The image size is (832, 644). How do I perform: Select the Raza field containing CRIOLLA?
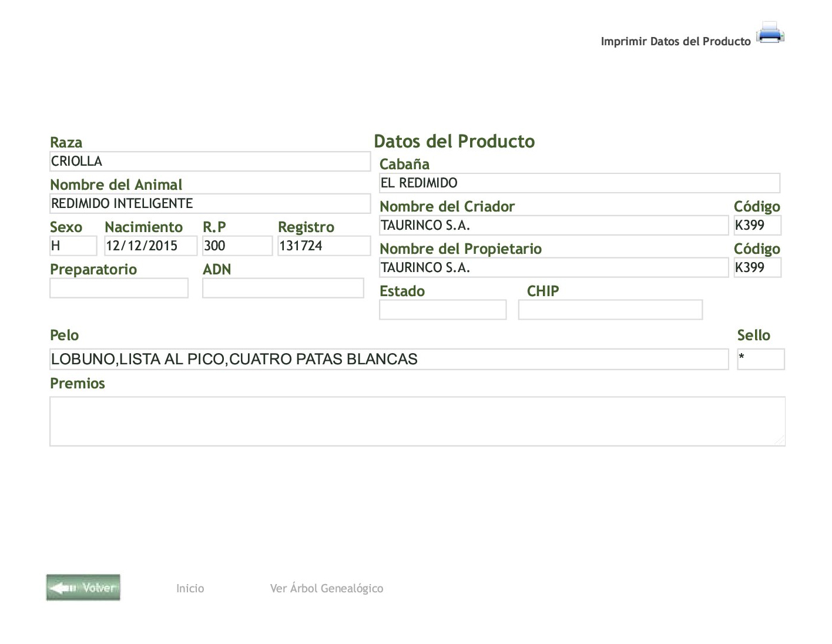(210, 162)
